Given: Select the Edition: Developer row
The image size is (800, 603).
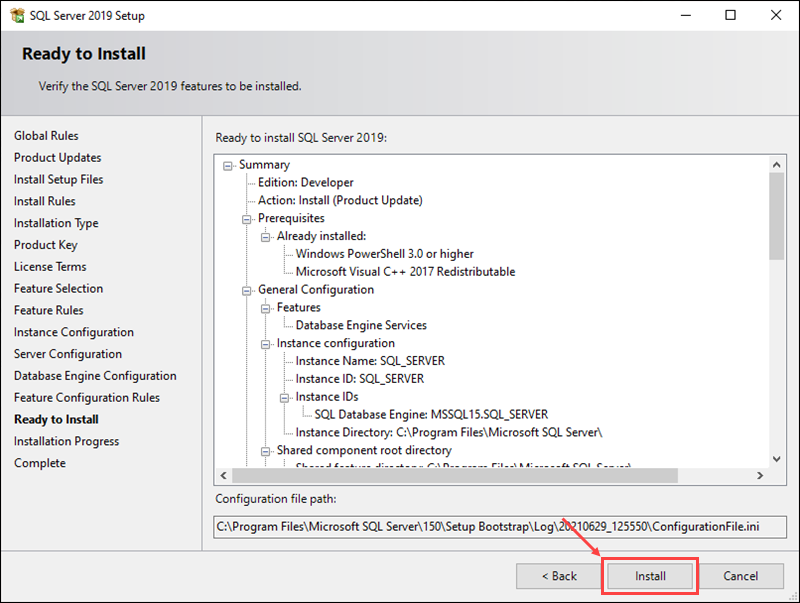Looking at the screenshot, I should pyautogui.click(x=305, y=183).
